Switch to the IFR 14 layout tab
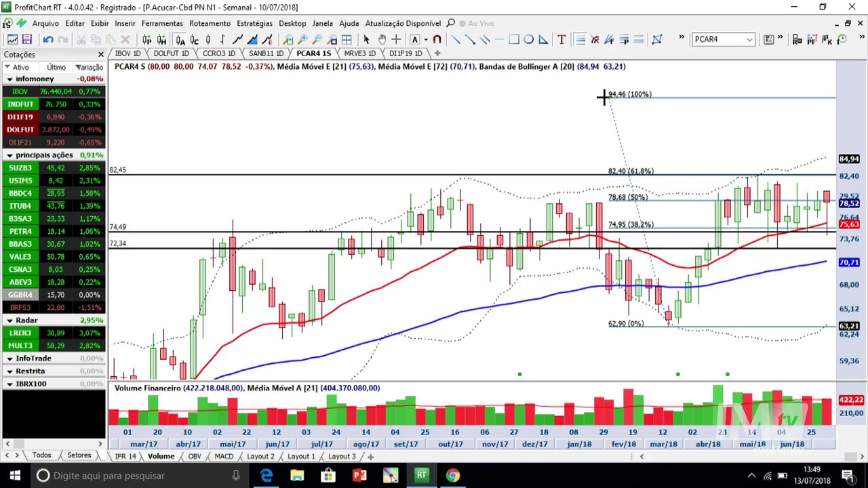 [x=125, y=456]
